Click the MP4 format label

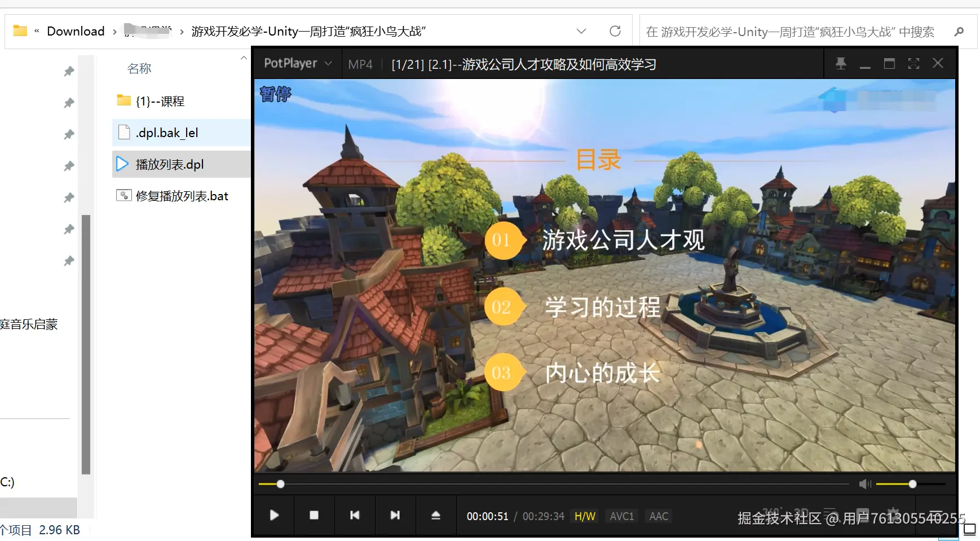360,64
